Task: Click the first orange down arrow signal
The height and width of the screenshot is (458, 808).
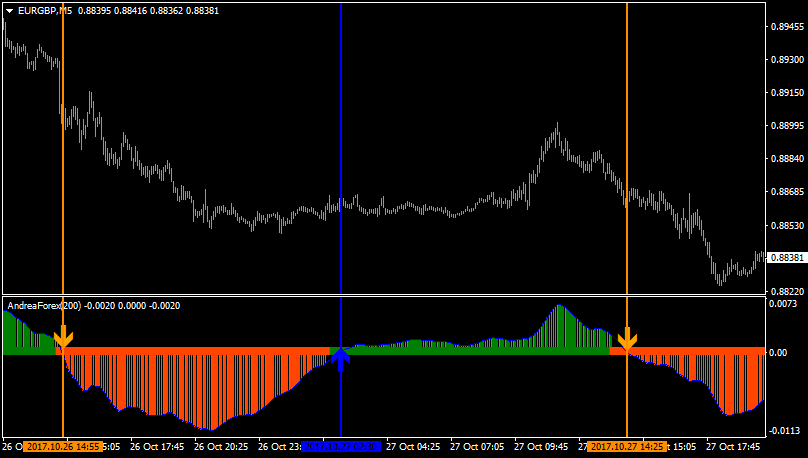Action: pos(63,338)
